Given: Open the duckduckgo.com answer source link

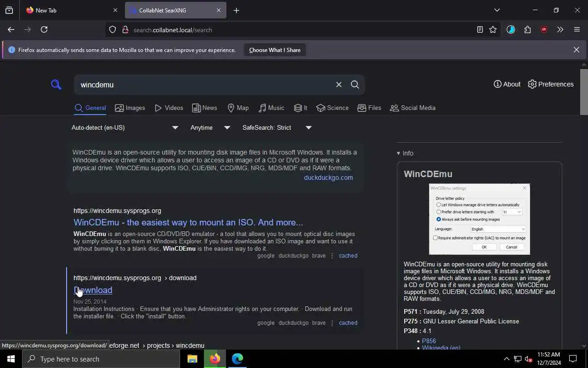Looking at the screenshot, I should 328,178.
